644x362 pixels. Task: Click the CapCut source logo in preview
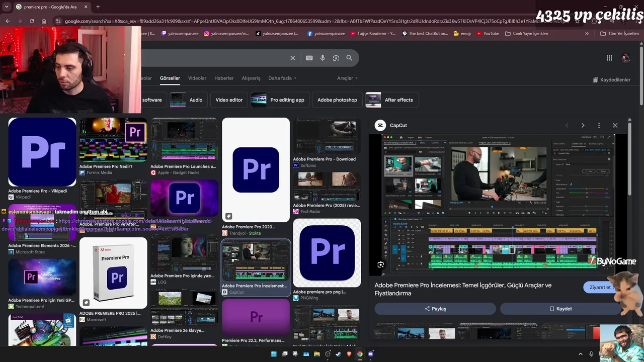point(380,125)
